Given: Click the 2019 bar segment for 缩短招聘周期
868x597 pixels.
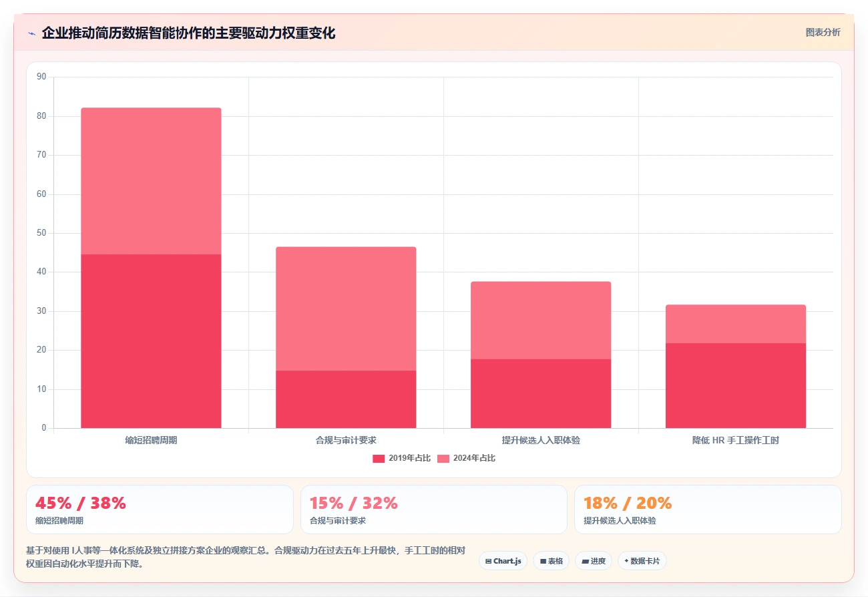Looking at the screenshot, I should pyautogui.click(x=151, y=341).
